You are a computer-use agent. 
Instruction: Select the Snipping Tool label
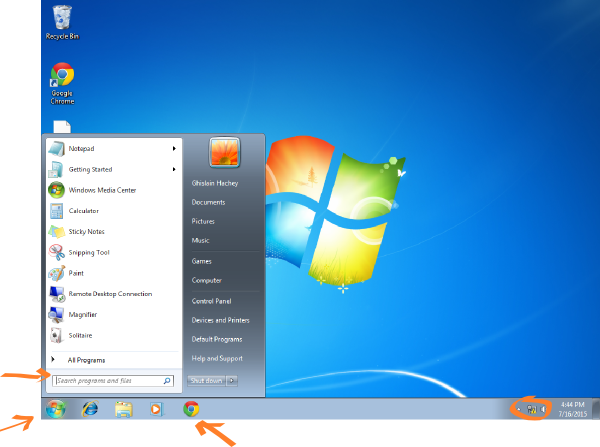point(89,253)
